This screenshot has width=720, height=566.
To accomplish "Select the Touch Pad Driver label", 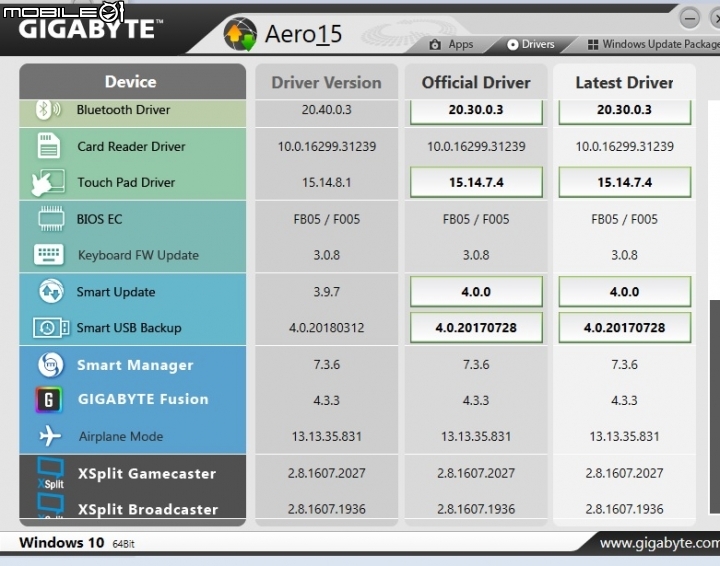I will (126, 182).
